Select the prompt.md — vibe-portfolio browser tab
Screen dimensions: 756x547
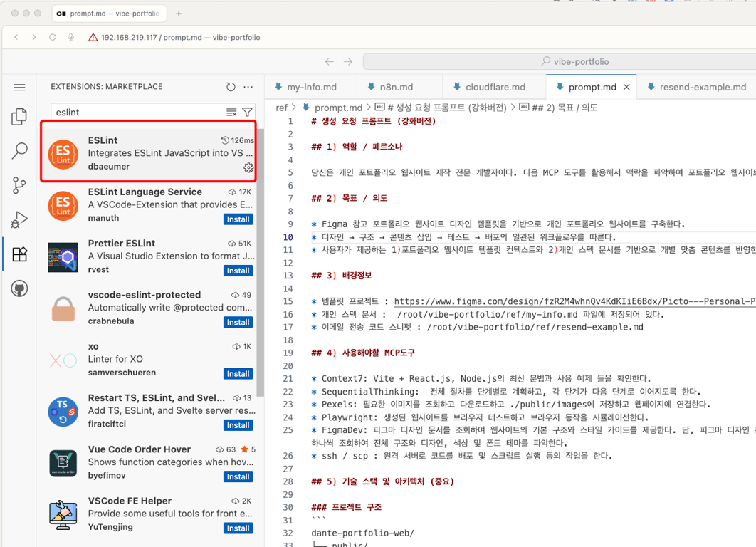(109, 14)
